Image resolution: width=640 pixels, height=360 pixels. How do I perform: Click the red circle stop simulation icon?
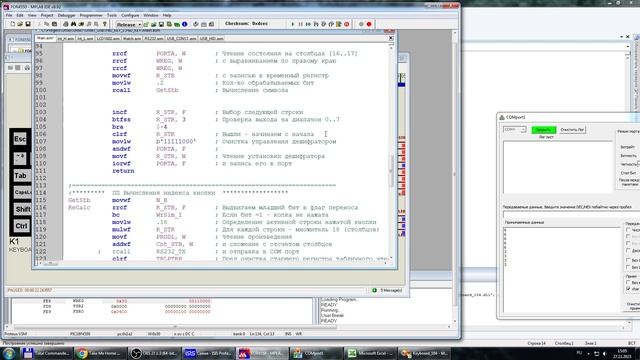[369, 24]
